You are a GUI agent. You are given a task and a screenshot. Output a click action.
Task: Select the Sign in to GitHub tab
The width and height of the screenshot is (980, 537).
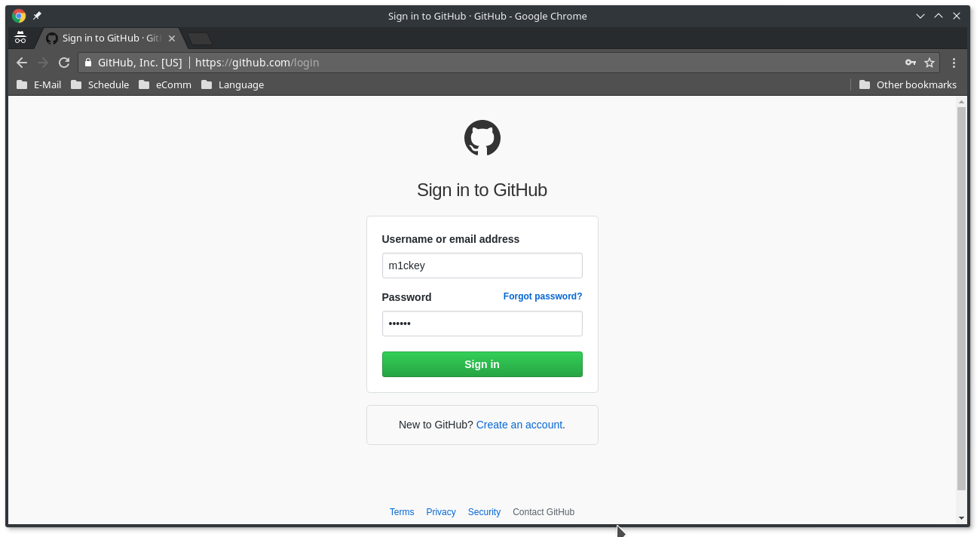pyautogui.click(x=106, y=38)
